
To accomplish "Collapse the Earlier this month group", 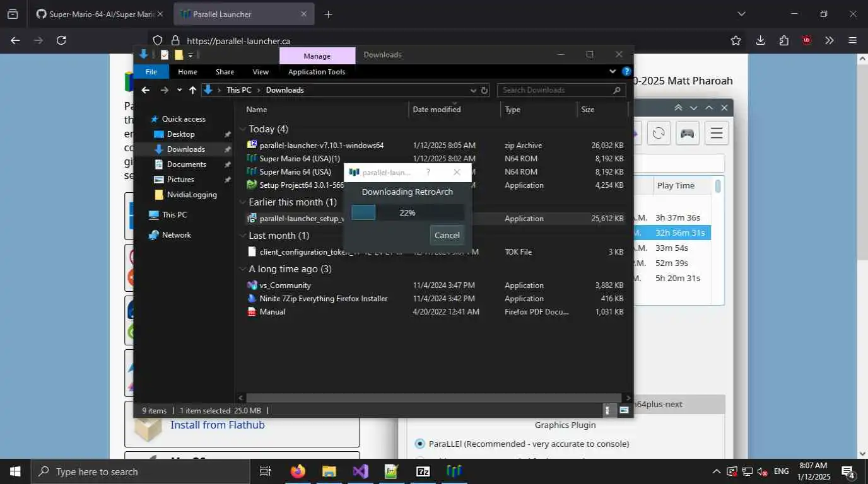I will point(243,202).
